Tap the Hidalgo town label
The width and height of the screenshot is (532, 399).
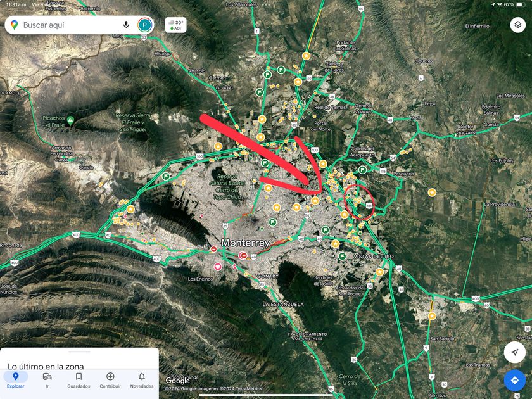pyautogui.click(x=163, y=54)
